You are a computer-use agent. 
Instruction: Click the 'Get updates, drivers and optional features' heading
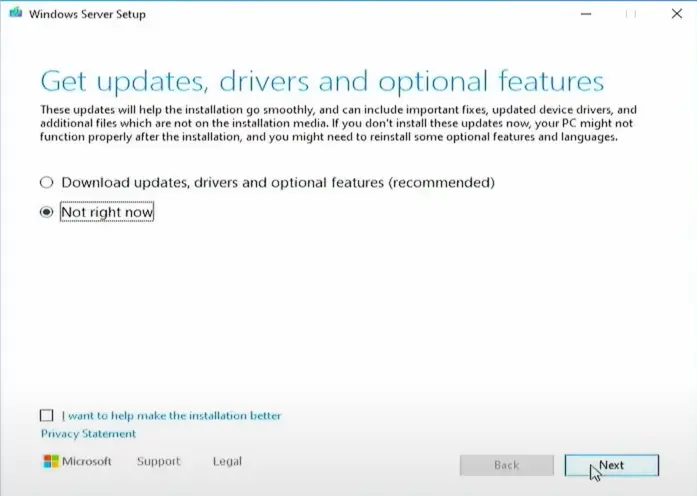[322, 81]
